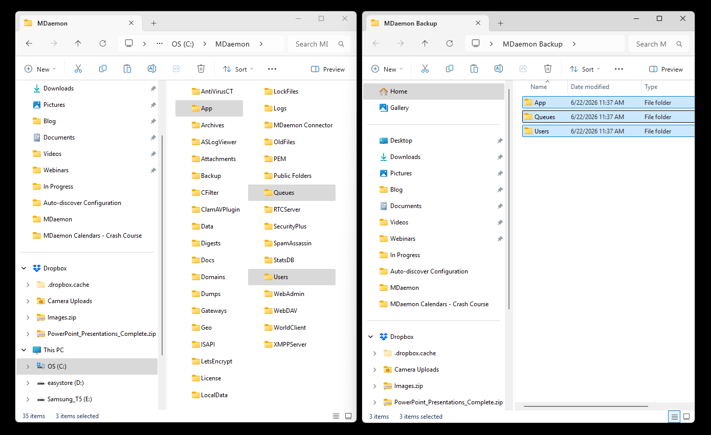Add new tab in MDaemon Backup window
This screenshot has width=711, height=435.
coord(501,23)
